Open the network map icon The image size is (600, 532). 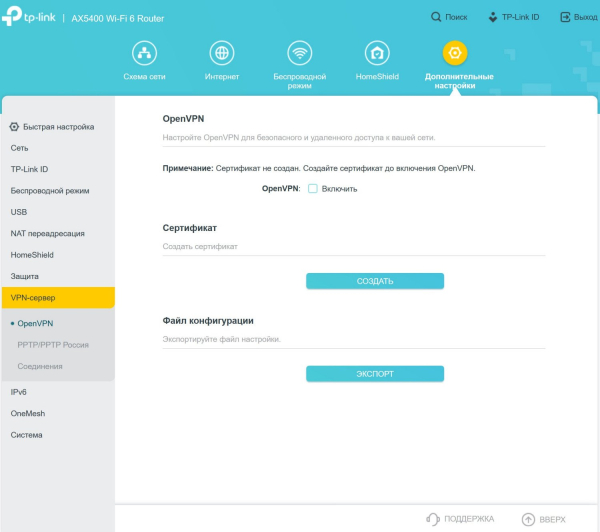tap(144, 53)
